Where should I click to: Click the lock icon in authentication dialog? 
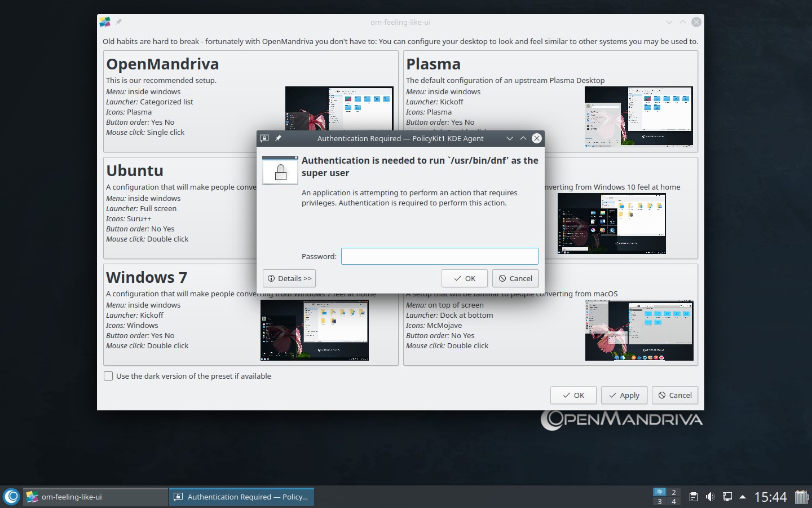click(280, 170)
